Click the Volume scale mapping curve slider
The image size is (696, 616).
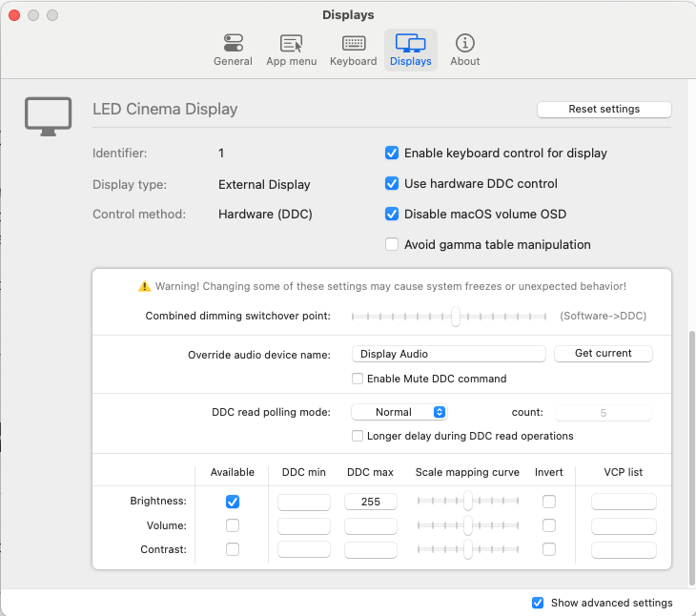tap(468, 525)
